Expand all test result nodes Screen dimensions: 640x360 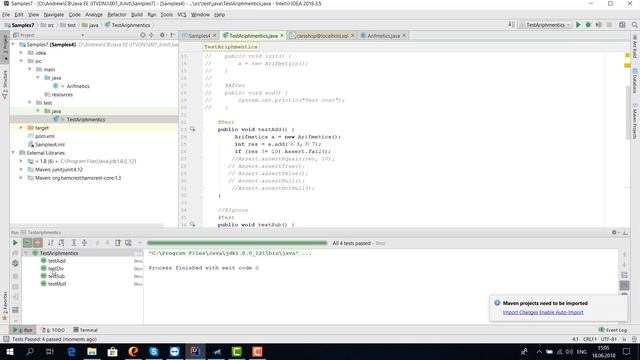tap(74, 243)
